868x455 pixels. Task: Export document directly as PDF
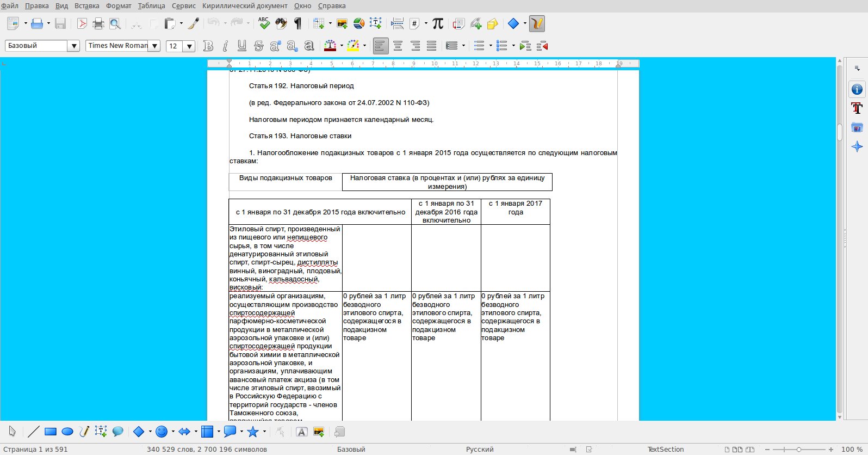pyautogui.click(x=82, y=23)
